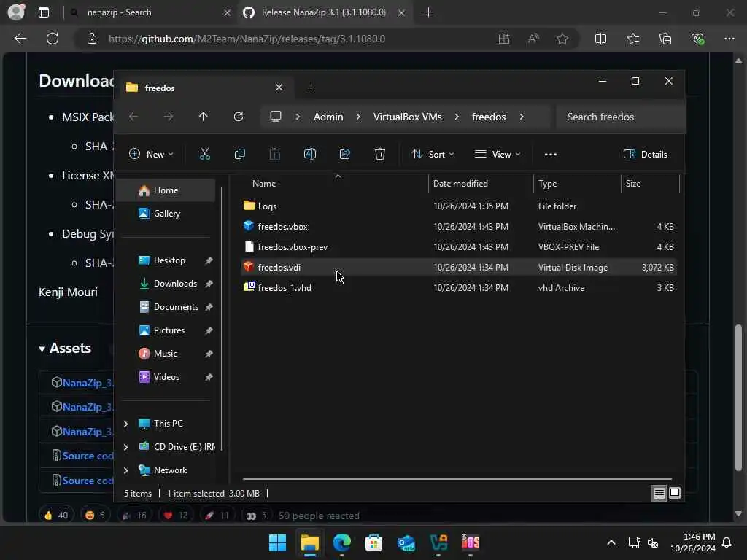Click Explorer's Forward navigation arrow

pyautogui.click(x=169, y=117)
